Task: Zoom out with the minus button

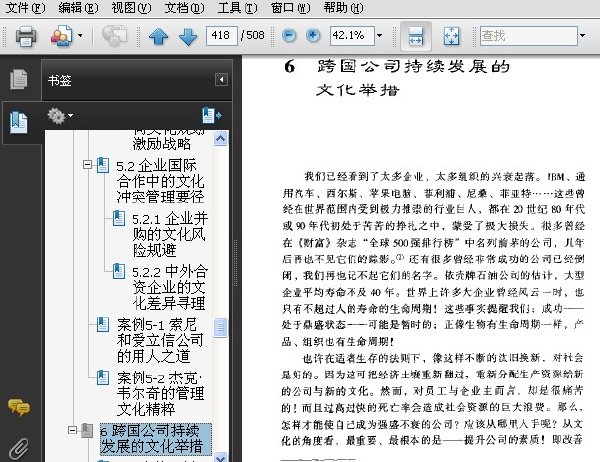Action: (x=289, y=36)
